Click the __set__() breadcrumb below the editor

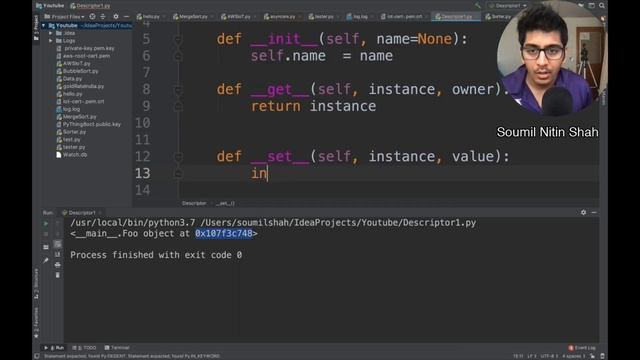point(225,203)
